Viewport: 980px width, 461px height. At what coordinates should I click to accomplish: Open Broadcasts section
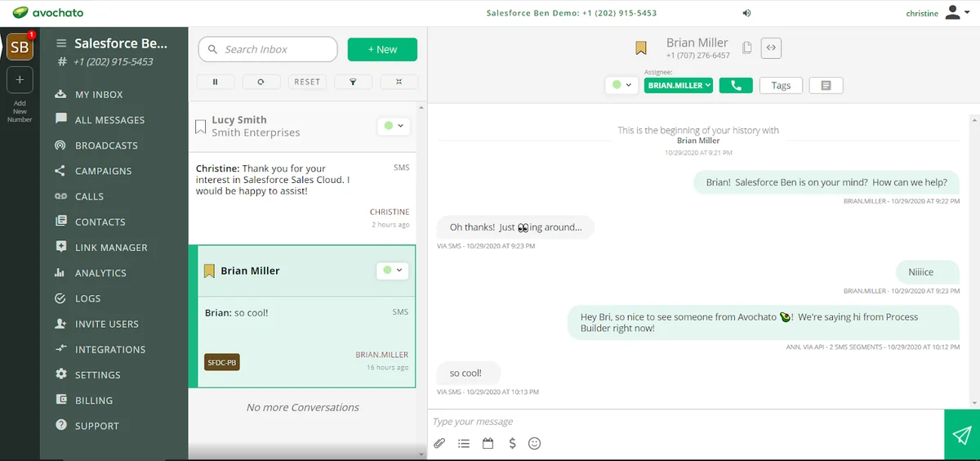point(106,145)
